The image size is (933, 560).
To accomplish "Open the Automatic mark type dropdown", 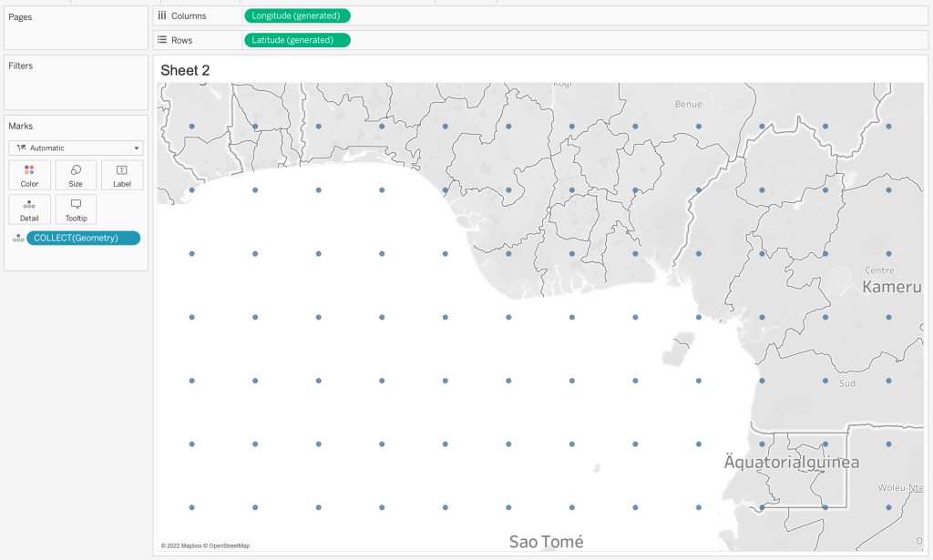I will pyautogui.click(x=77, y=148).
